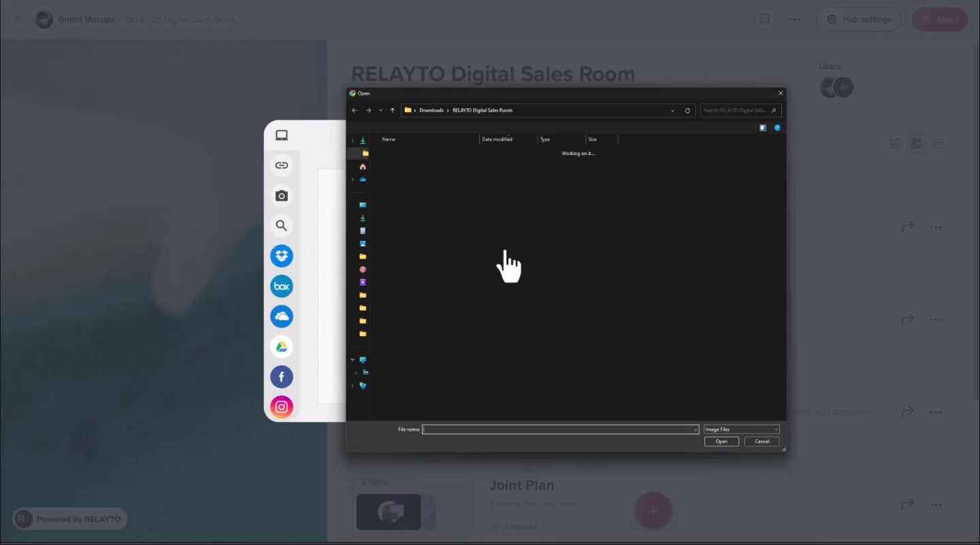Open the Image Files type dropdown

click(x=742, y=429)
